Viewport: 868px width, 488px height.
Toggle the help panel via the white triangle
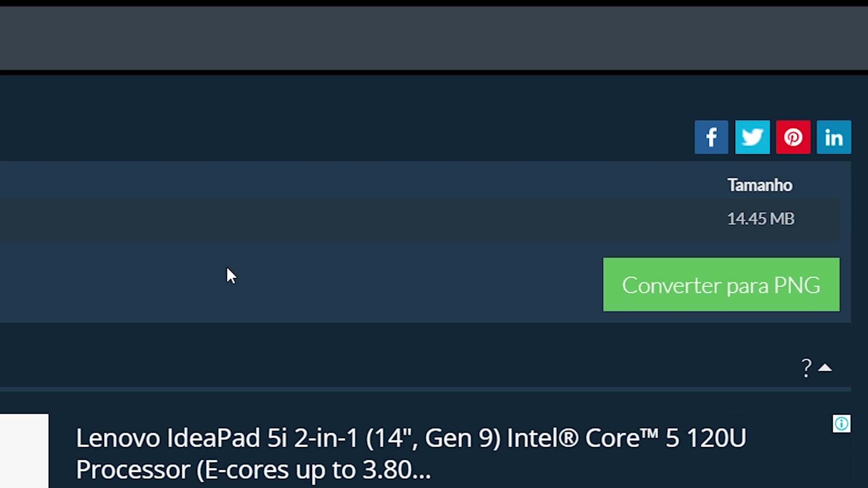click(x=825, y=368)
